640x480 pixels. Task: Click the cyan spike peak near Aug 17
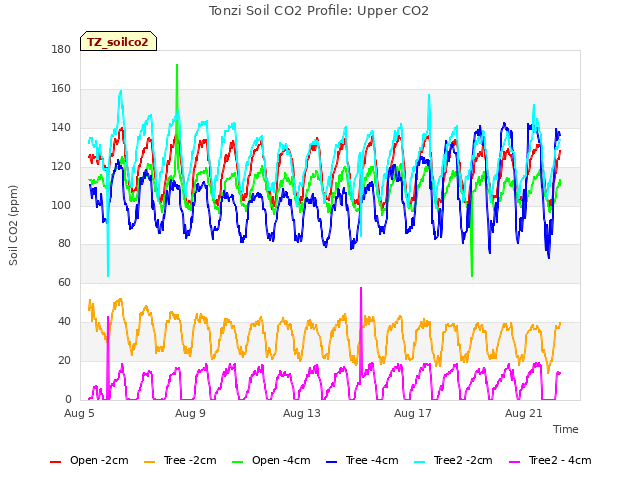pos(429,96)
